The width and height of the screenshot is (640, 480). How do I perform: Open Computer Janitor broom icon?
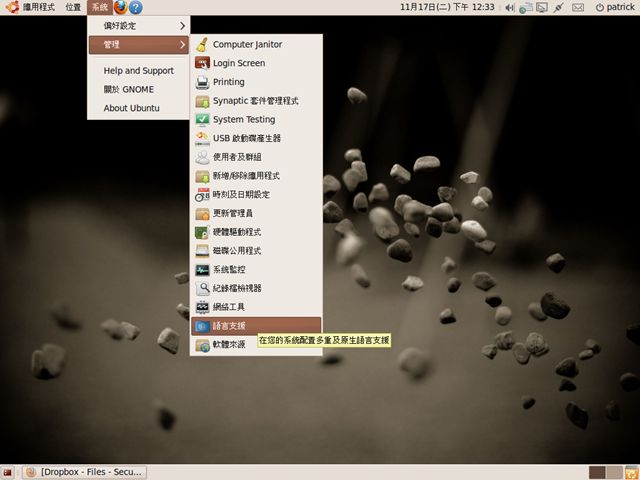[202, 44]
